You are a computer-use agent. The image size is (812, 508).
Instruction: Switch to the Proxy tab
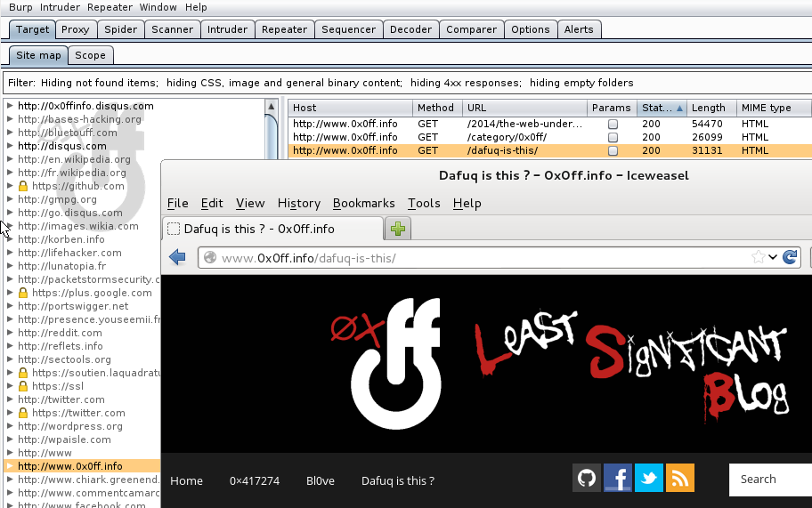[75, 29]
